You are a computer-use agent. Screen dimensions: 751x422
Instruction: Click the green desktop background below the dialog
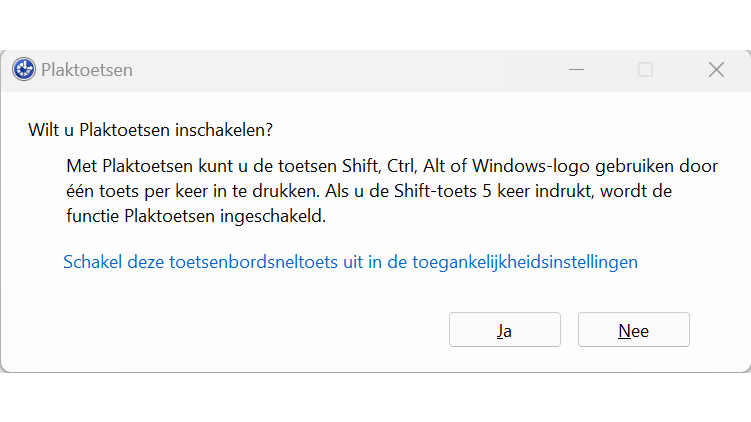(x=375, y=398)
